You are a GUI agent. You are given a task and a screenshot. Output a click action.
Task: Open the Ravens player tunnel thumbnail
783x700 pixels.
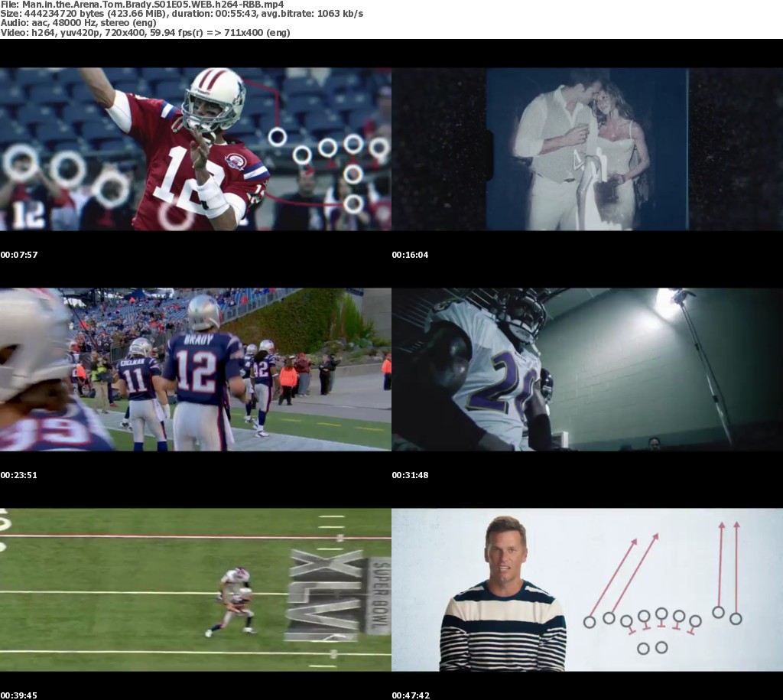(586, 370)
